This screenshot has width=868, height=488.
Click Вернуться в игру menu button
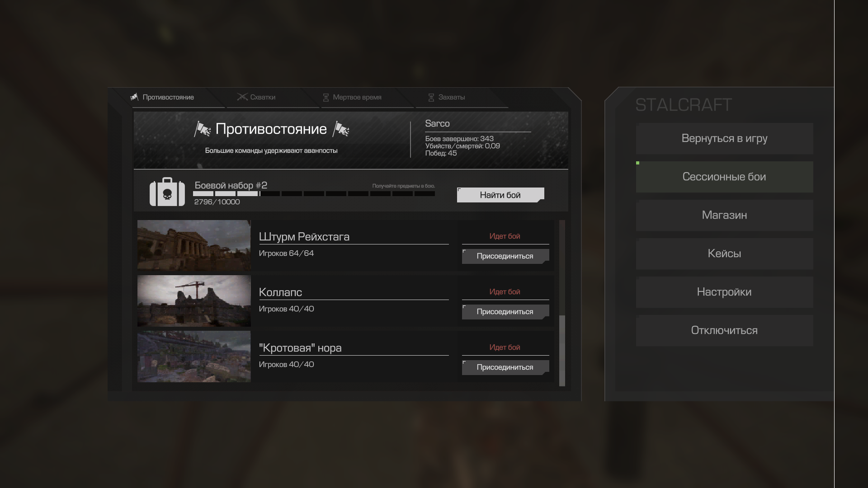pos(724,138)
